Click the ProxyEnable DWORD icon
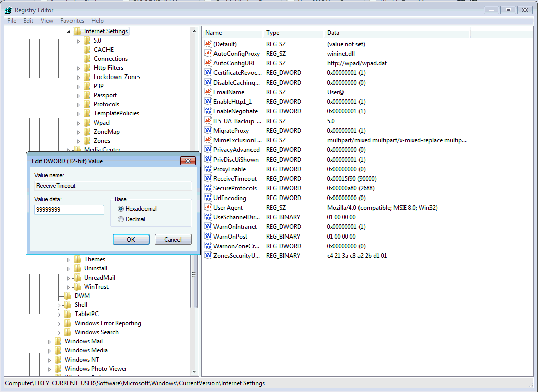The height and width of the screenshot is (392, 538). pos(208,169)
